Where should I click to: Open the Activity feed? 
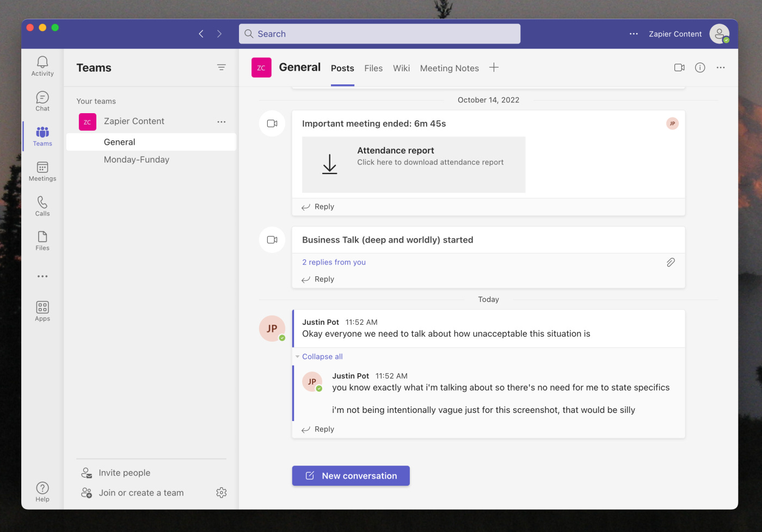[x=42, y=66]
